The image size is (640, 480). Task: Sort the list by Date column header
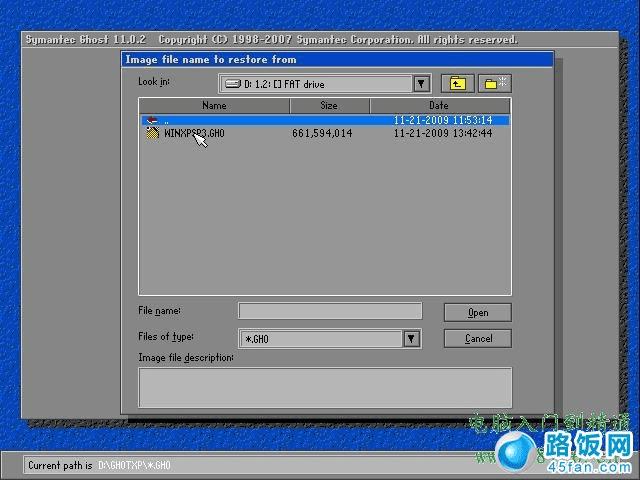tap(440, 106)
